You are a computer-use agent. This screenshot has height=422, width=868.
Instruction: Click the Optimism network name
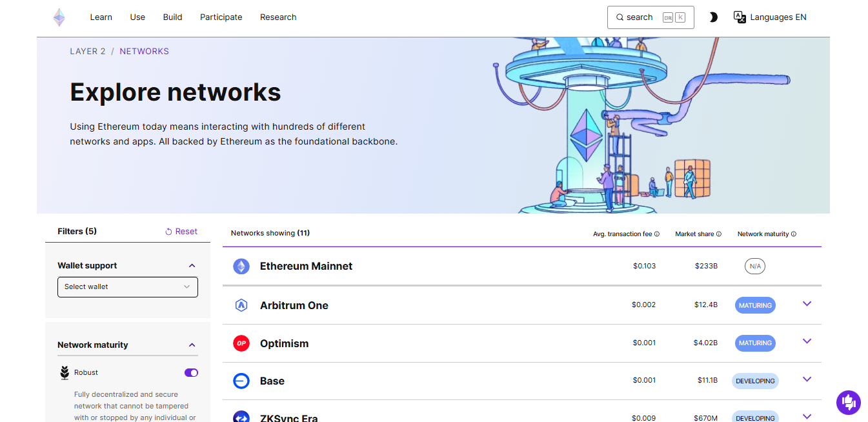(x=284, y=344)
